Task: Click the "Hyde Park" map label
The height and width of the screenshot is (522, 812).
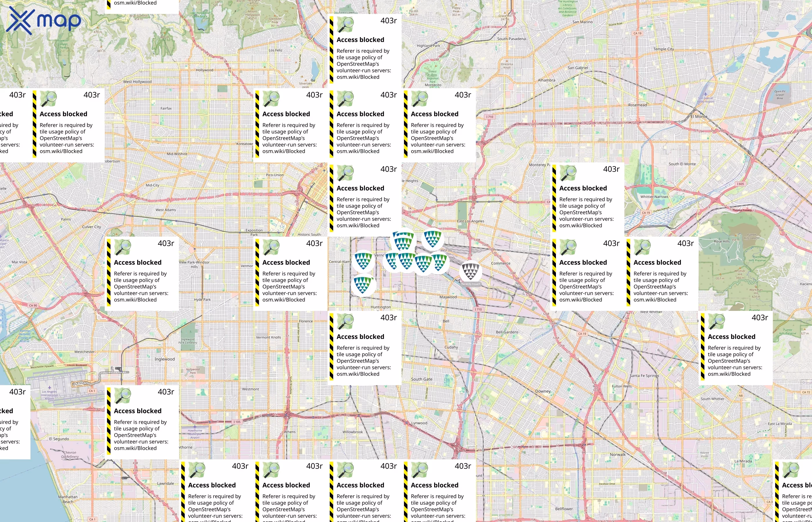Action: click(202, 300)
